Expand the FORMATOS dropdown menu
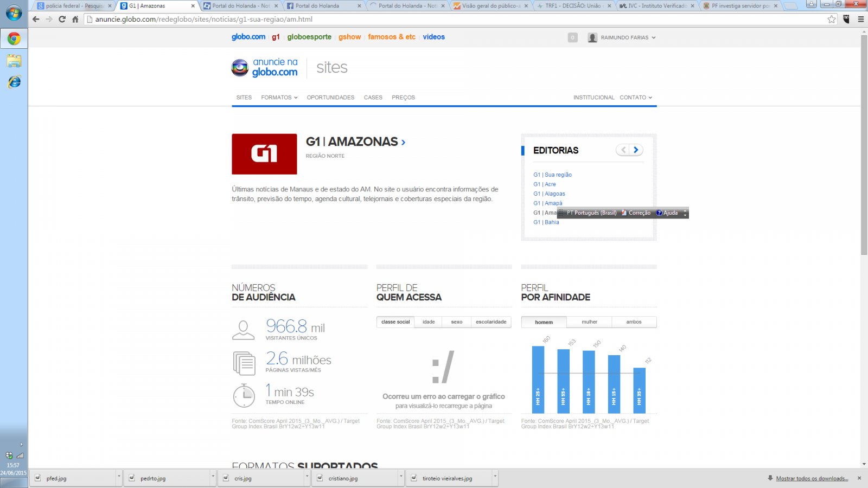Viewport: 868px width, 488px height. (279, 98)
